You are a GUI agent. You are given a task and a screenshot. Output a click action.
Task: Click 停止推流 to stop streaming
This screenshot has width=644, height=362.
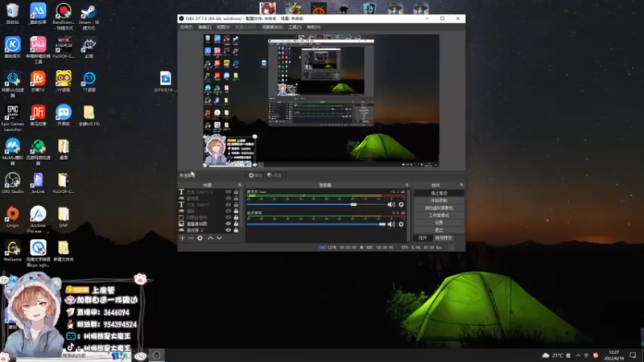click(439, 193)
